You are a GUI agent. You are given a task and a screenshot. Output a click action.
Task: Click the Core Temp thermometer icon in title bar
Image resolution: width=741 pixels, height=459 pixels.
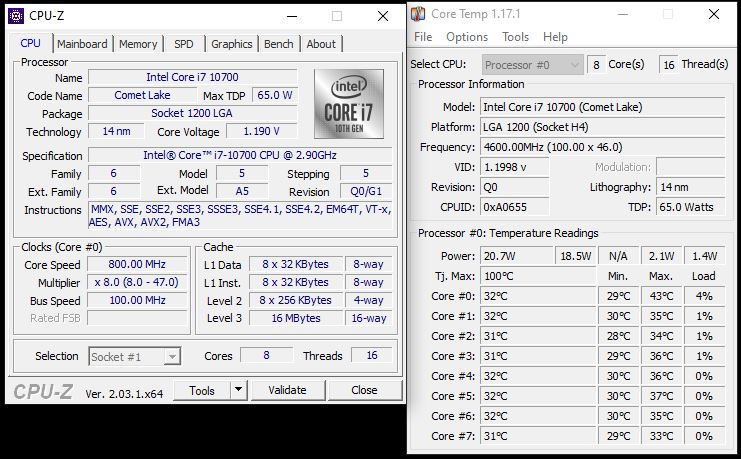click(x=419, y=13)
